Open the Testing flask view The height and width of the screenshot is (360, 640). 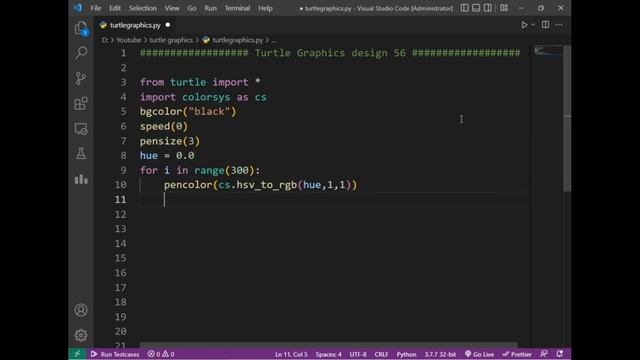81,154
